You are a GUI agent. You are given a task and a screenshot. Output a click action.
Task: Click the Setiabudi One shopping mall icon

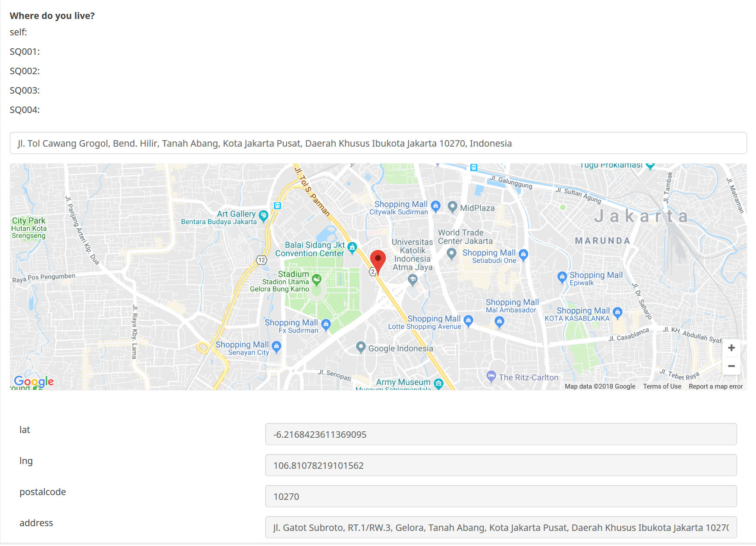(x=523, y=254)
